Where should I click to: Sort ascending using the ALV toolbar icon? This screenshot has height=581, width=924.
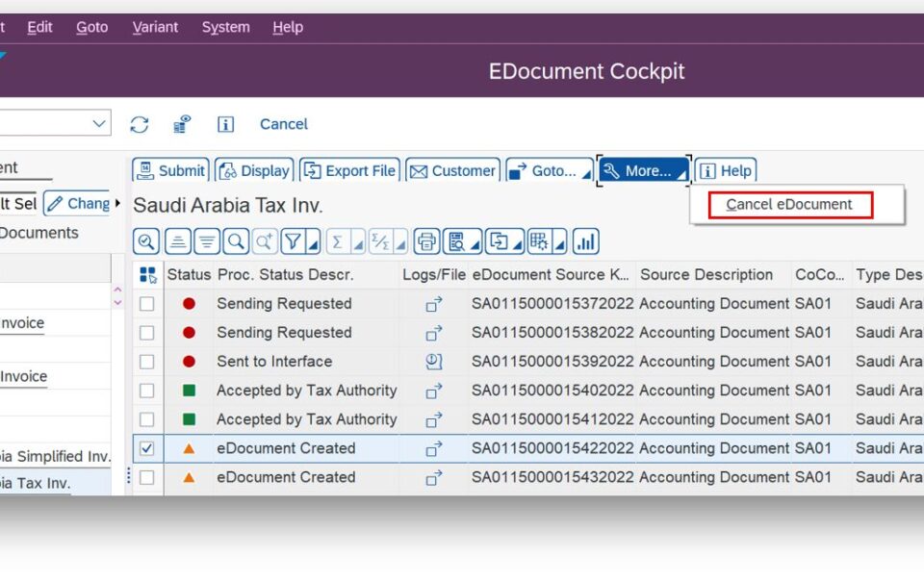click(x=177, y=242)
